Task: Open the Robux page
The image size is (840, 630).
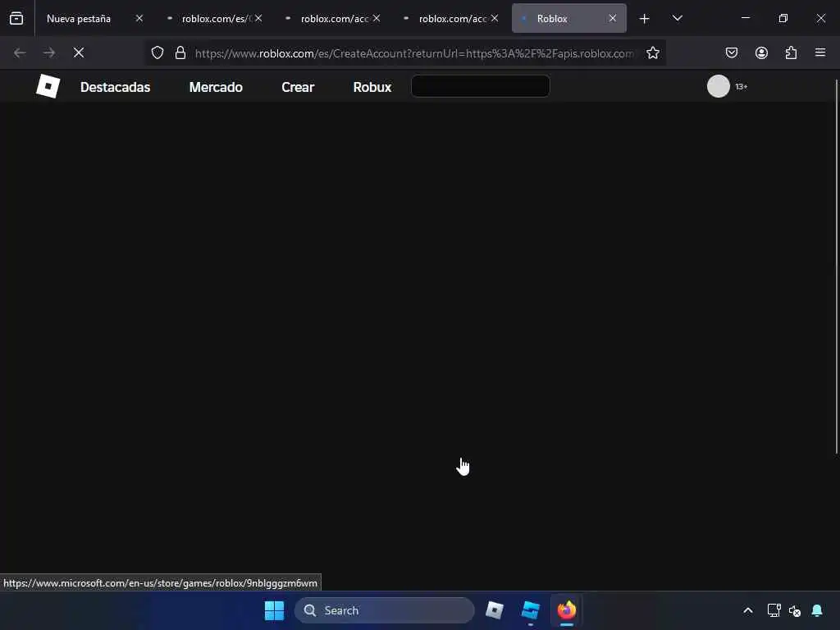Action: 372,87
